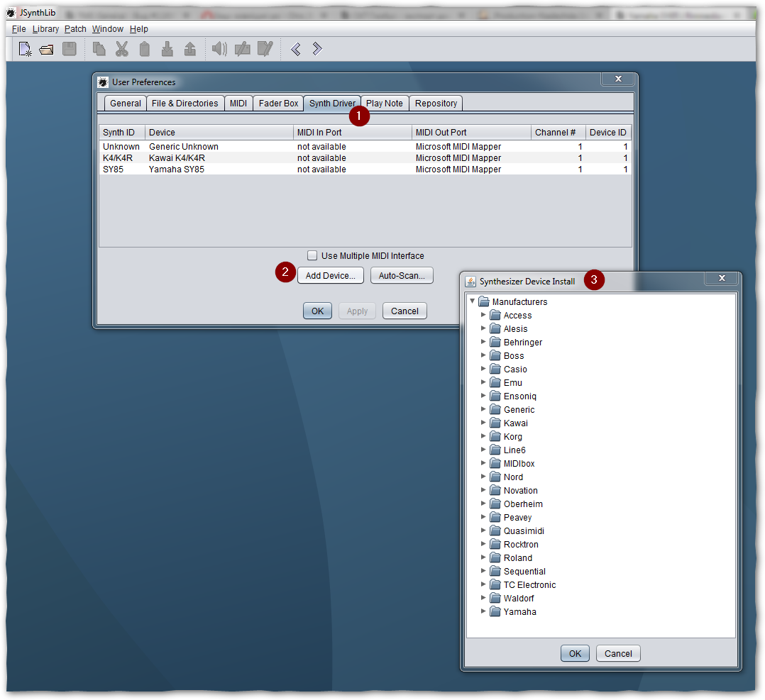765x700 pixels.
Task: Click the Play patch speaker icon
Action: point(219,49)
